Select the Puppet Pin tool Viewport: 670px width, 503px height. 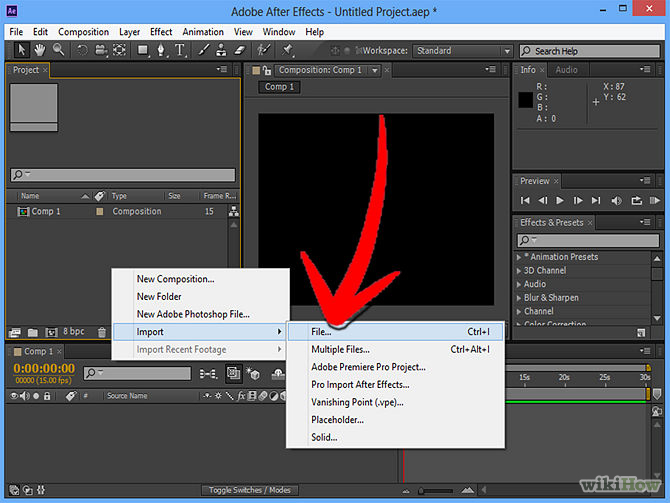point(287,50)
